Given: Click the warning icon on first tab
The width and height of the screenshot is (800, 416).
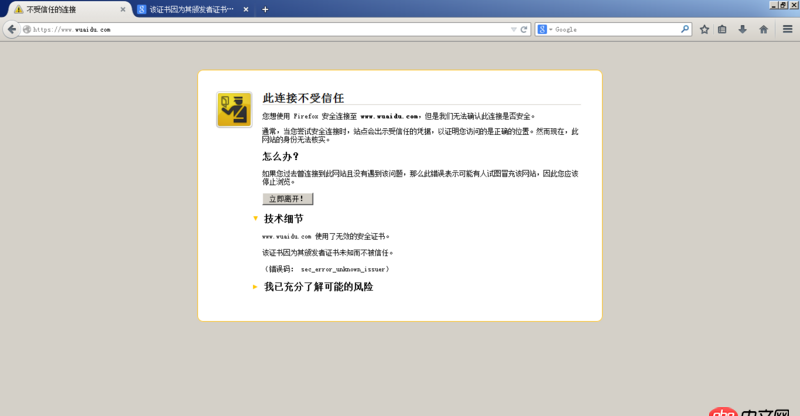Looking at the screenshot, I should 18,9.
